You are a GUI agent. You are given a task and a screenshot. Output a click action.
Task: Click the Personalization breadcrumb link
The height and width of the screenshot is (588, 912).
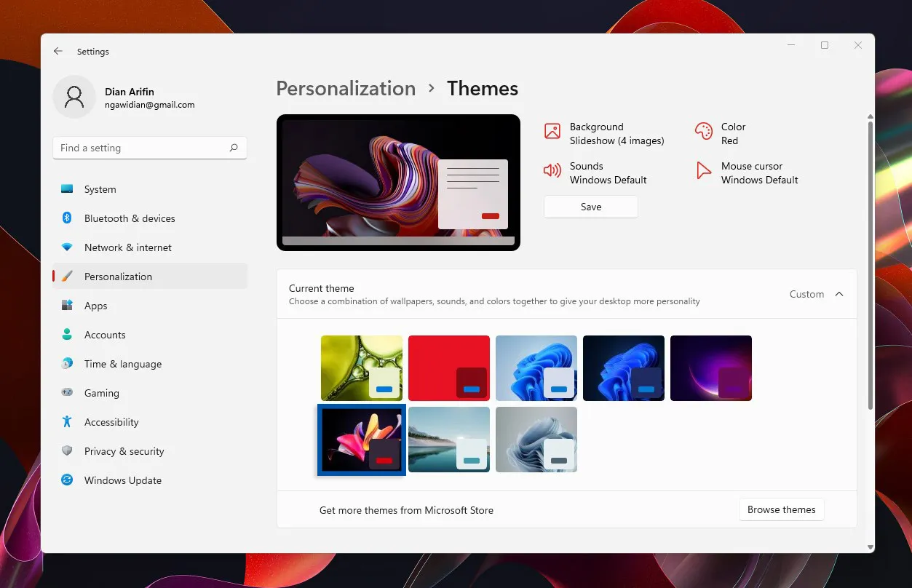point(345,88)
